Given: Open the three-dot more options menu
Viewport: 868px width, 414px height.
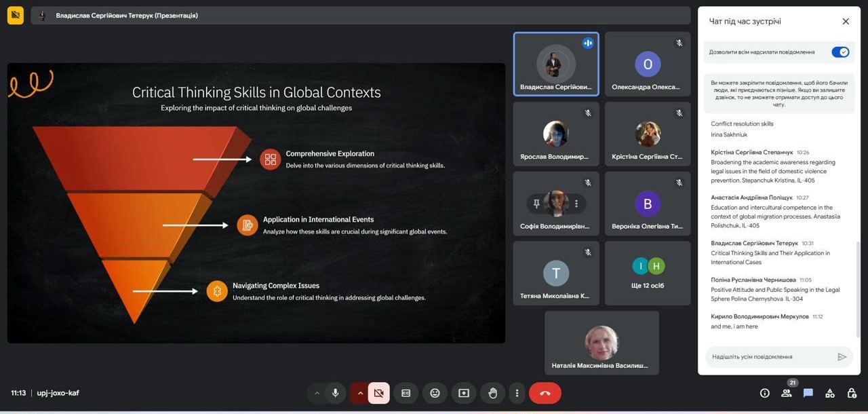Looking at the screenshot, I should 517,393.
